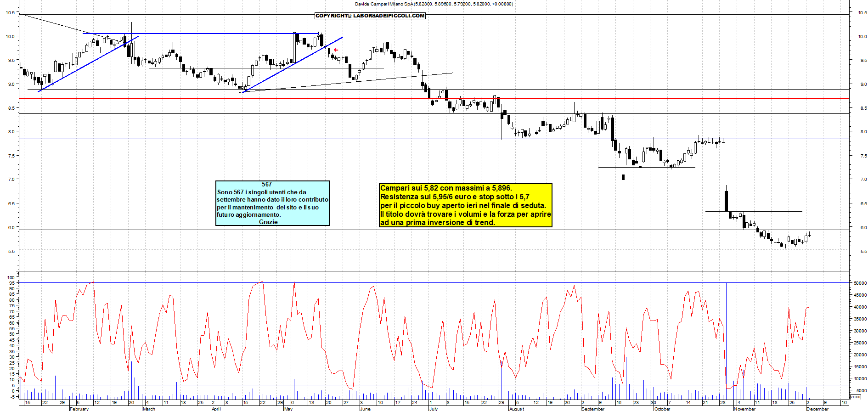
Task: Click the '10000' volume axis label
Action: [860, 379]
